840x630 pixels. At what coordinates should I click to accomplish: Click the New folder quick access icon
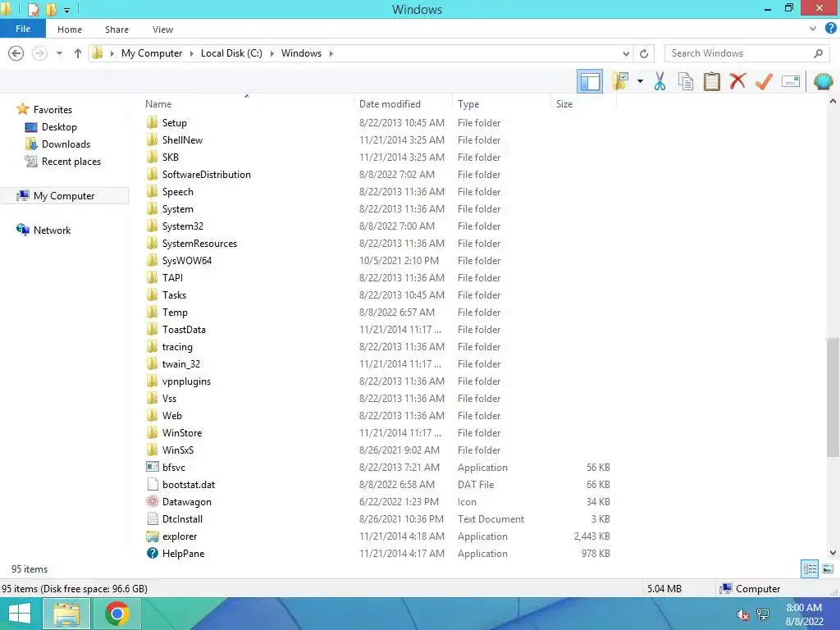click(51, 10)
